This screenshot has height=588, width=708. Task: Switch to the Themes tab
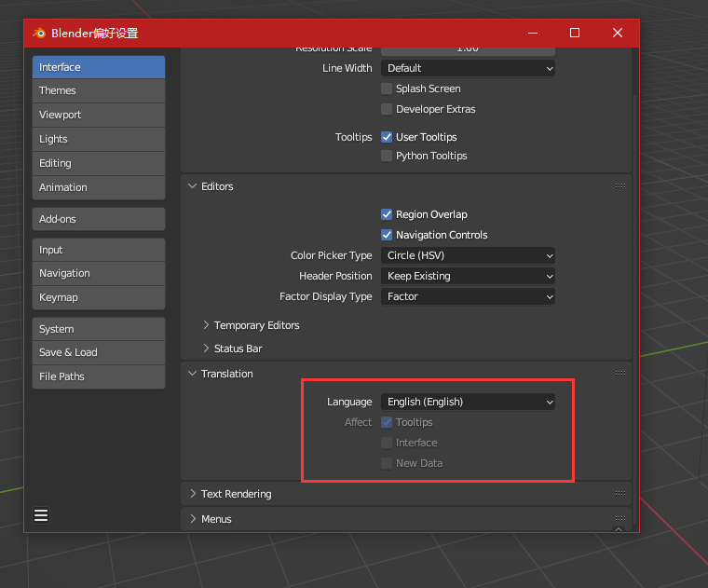(99, 90)
